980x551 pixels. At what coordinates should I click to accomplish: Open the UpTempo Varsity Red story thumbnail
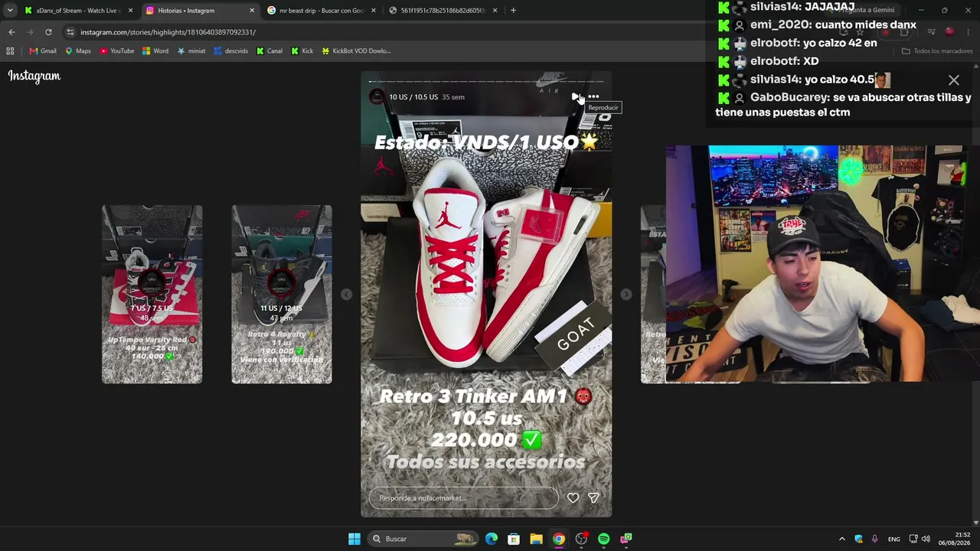click(152, 294)
